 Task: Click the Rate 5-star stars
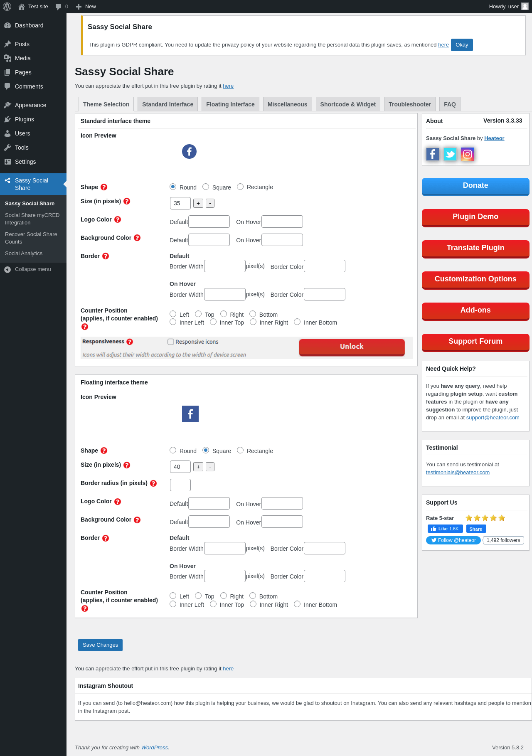tap(485, 518)
